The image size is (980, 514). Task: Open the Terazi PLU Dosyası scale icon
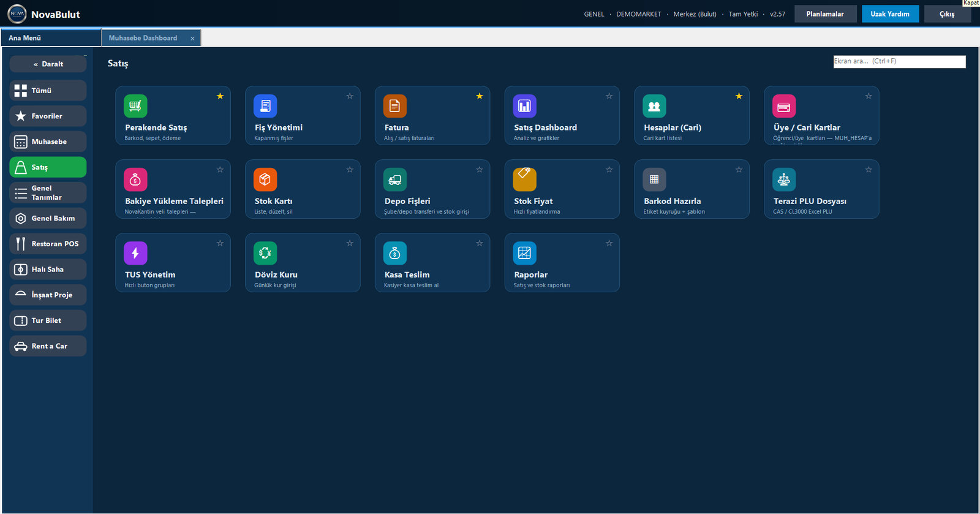784,180
